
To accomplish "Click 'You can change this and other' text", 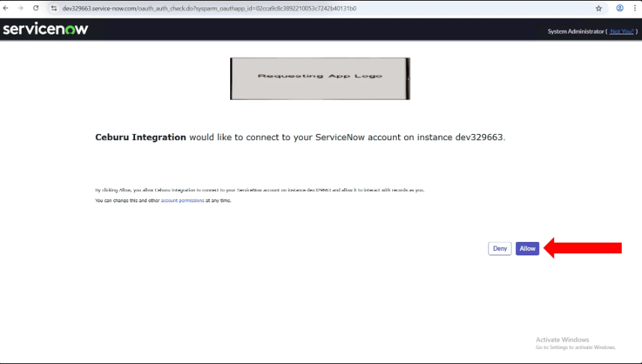I will pyautogui.click(x=127, y=201).
